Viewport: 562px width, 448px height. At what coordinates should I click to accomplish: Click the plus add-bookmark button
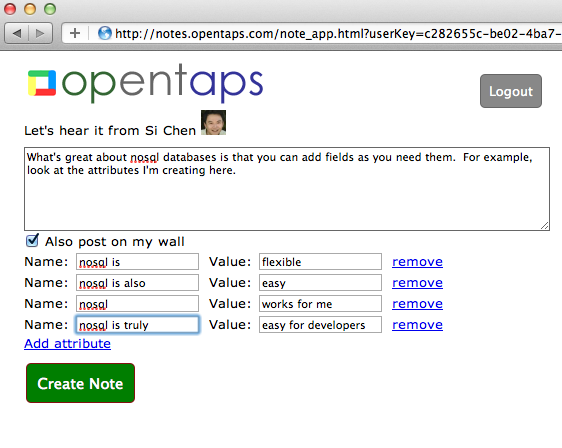pos(75,33)
